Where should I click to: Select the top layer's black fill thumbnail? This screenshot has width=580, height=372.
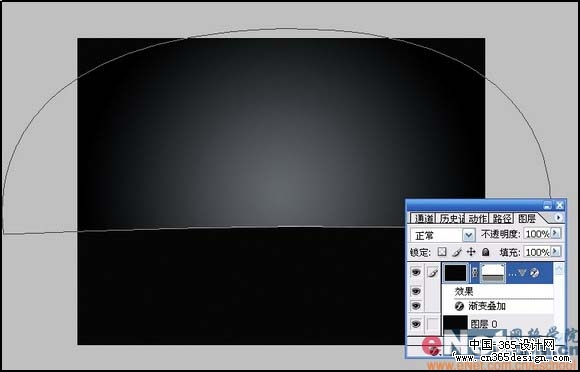click(455, 273)
